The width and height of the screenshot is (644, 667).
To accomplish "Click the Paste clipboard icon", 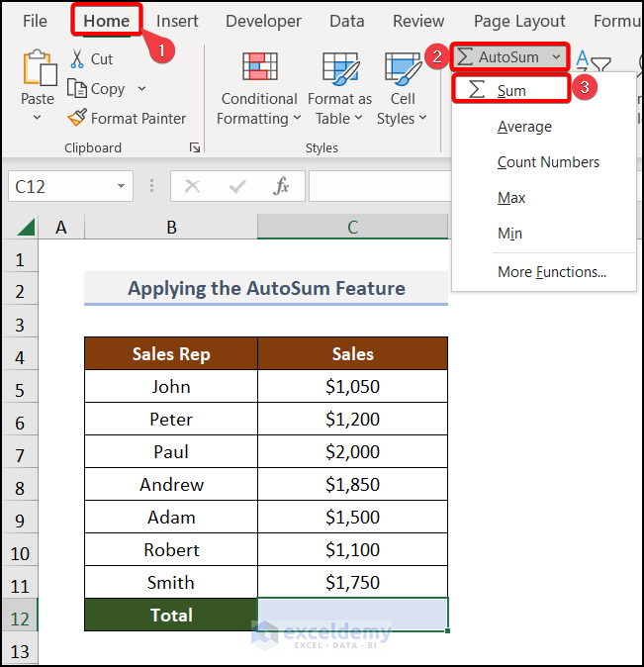I will tap(38, 68).
